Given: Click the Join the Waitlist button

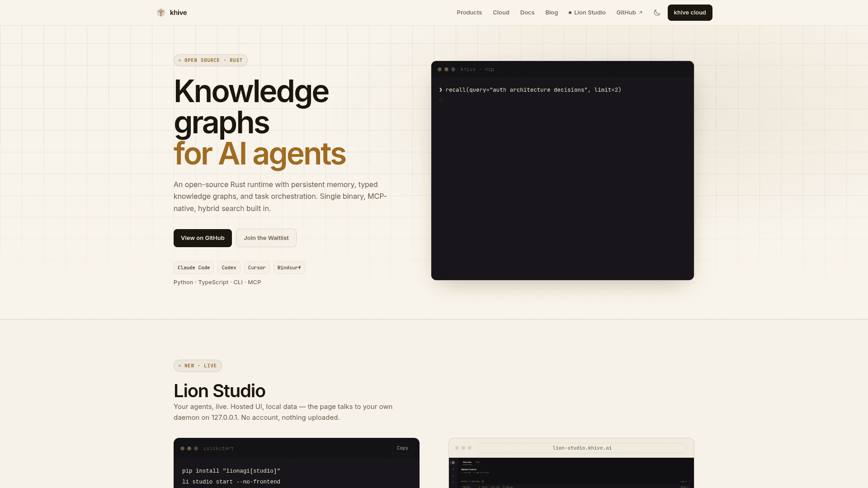Looking at the screenshot, I should click(x=266, y=238).
